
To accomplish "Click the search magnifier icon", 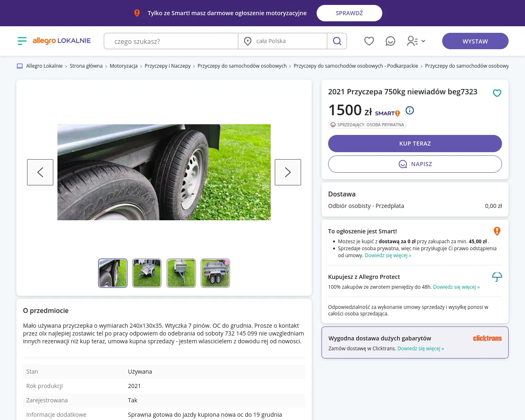I will point(337,41).
